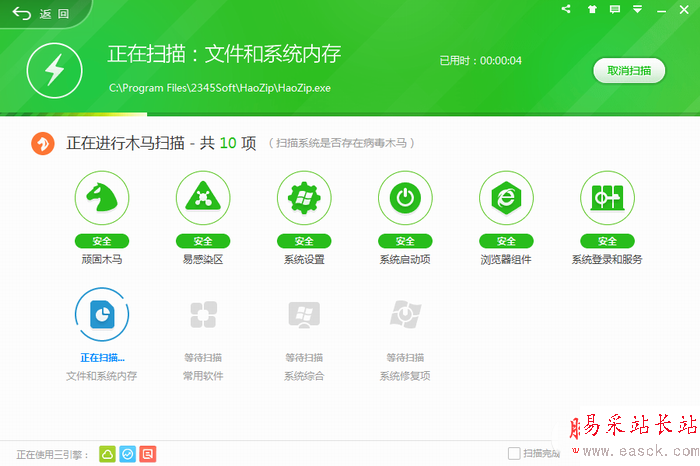Image resolution: width=700 pixels, height=466 pixels.
Task: Click the orange trojan scan section icon
Action: click(43, 143)
